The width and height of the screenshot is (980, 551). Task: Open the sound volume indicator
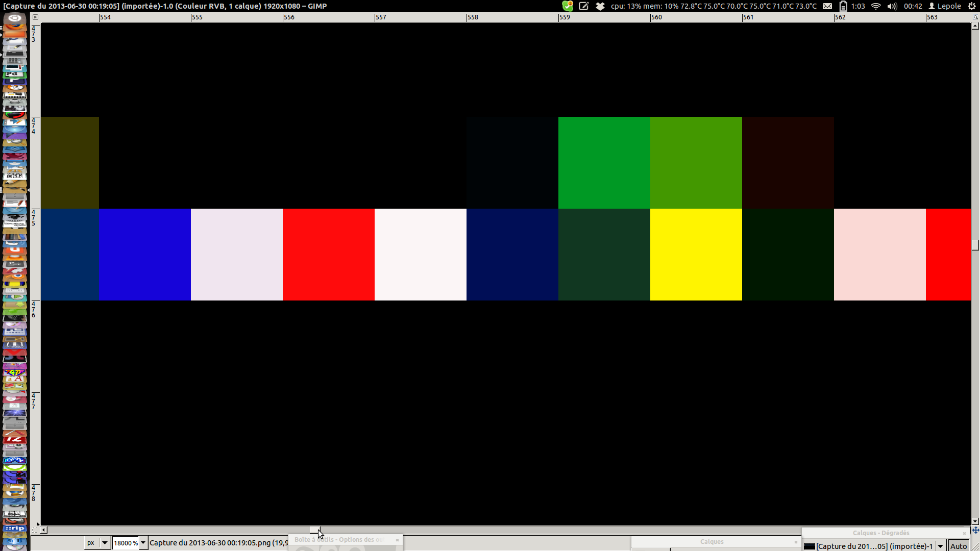tap(892, 6)
